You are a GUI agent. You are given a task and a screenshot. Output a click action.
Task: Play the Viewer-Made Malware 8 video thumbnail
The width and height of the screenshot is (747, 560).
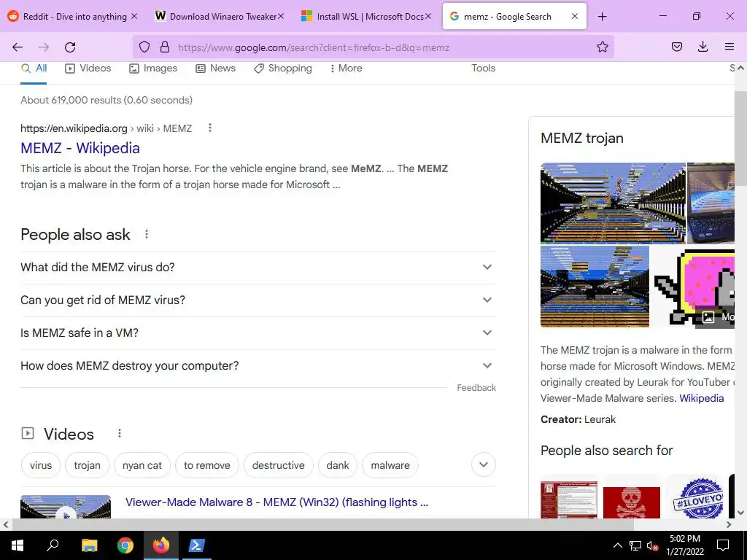click(66, 507)
